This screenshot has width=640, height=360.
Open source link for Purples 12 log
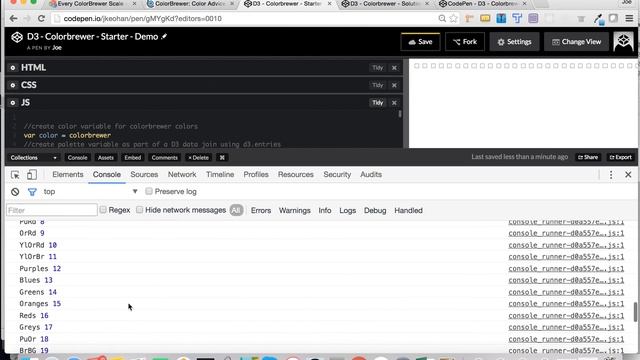pyautogui.click(x=566, y=269)
